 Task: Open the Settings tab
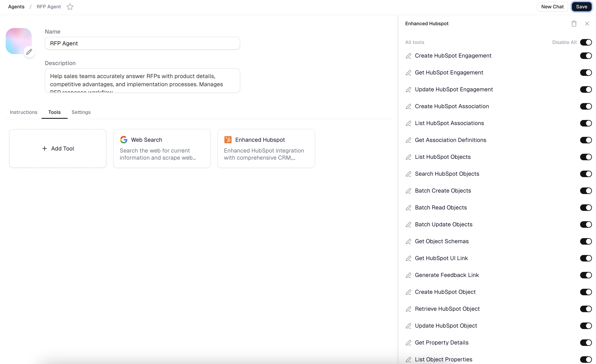(81, 112)
